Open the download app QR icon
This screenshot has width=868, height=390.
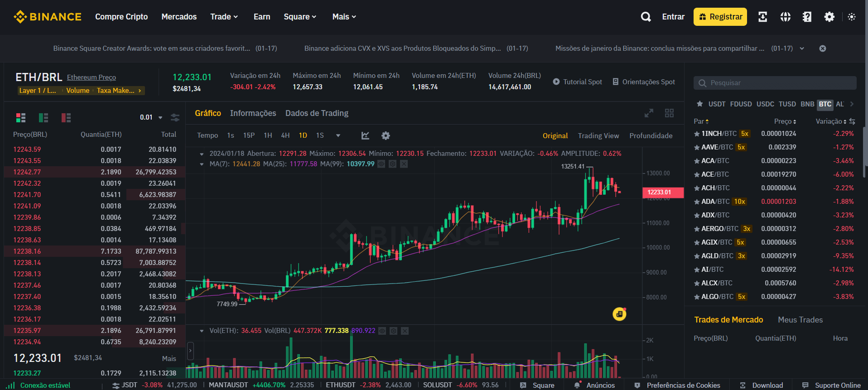point(763,17)
